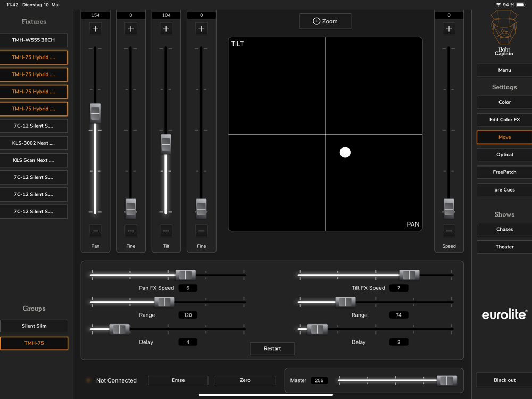This screenshot has height=399, width=532.
Task: Activate Black out
Action: (x=504, y=380)
